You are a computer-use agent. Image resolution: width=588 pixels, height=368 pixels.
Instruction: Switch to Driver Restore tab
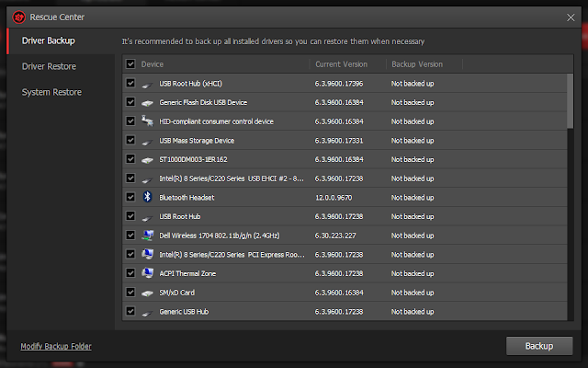[50, 66]
